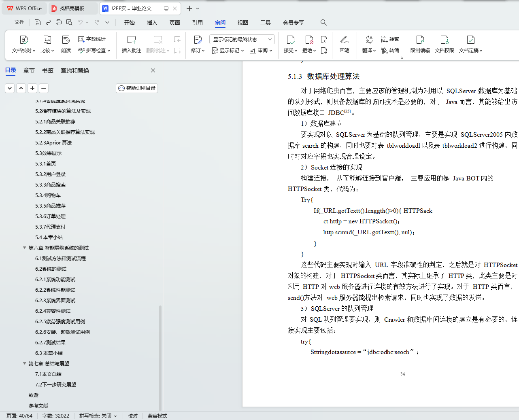This screenshot has width=519, height=420.
Task: Click the outline move-up chevron button
Action: point(21,88)
